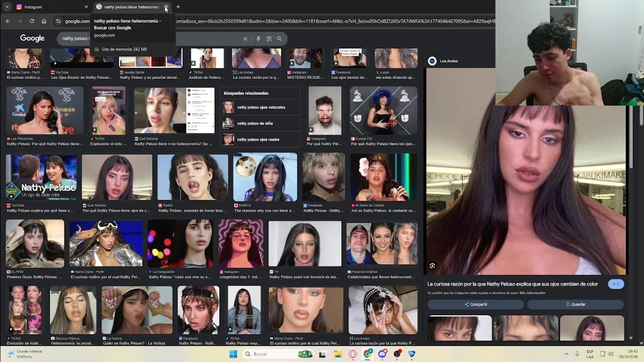Open Los Andes source in preview panel
Image resolution: width=644 pixels, height=362 pixels.
[x=443, y=61]
